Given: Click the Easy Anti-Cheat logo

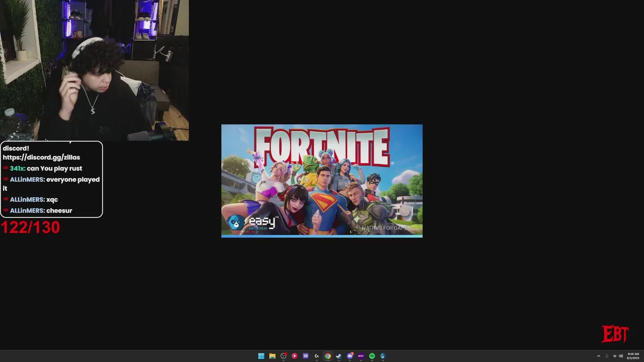Looking at the screenshot, I should (253, 222).
